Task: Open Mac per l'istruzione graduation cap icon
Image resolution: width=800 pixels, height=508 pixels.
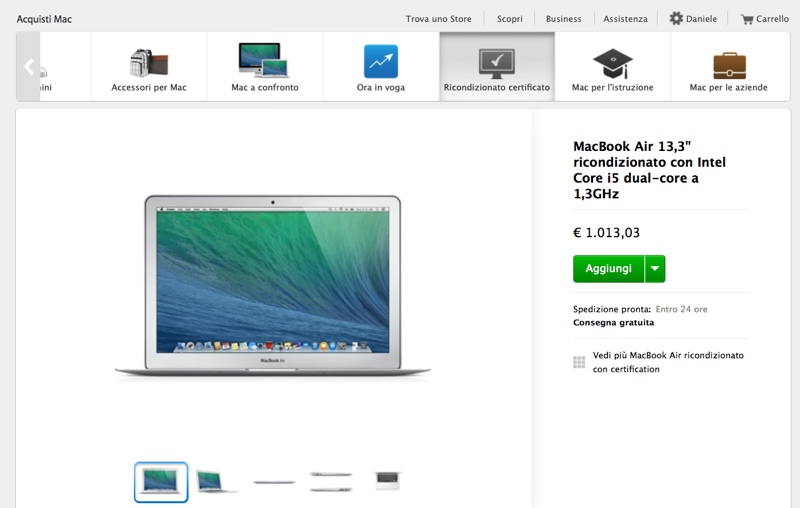Action: click(612, 64)
